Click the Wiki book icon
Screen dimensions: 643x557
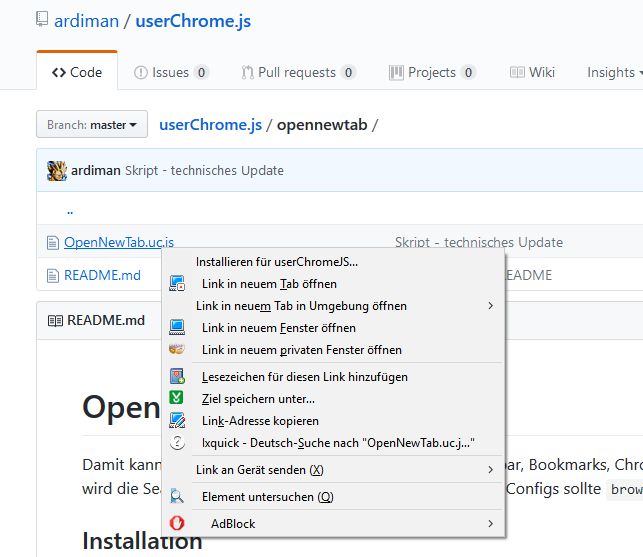point(517,73)
